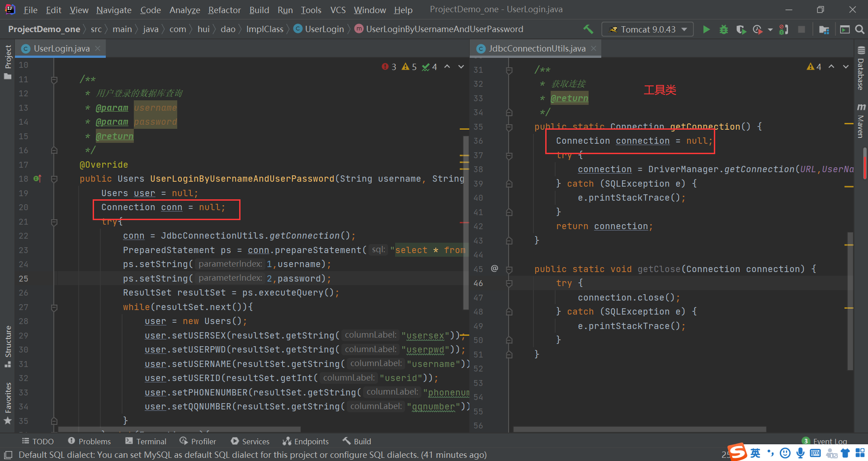Image resolution: width=868 pixels, height=461 pixels.
Task: Collapse the try block fold at line 21
Action: coord(54,222)
